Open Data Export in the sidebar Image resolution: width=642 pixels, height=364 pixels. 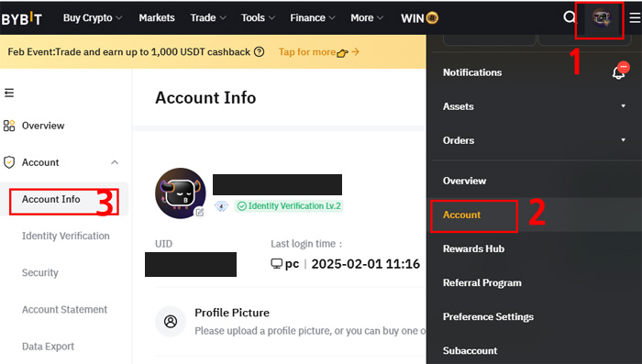pyautogui.click(x=48, y=347)
